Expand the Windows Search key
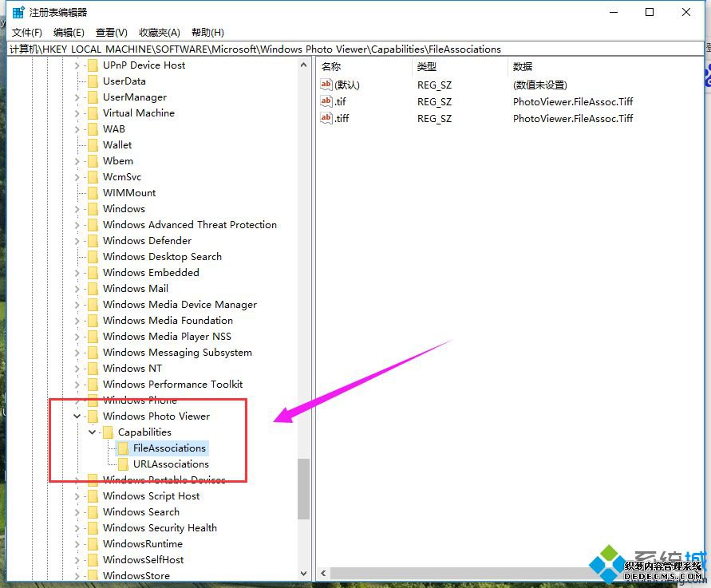 (77, 512)
